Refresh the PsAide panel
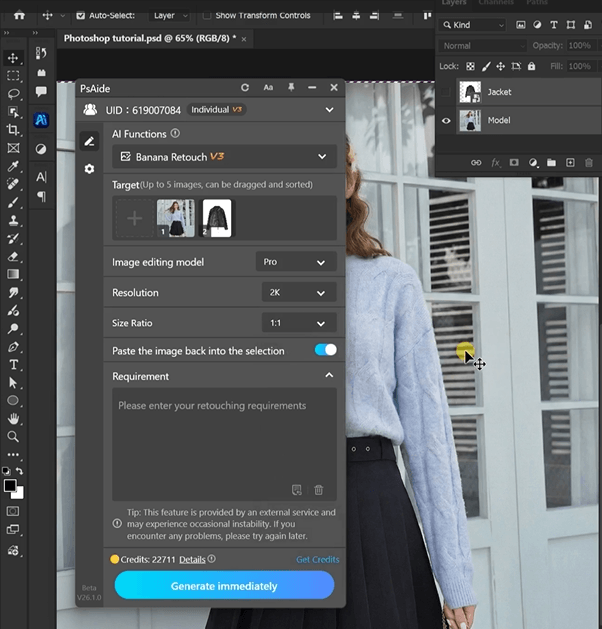Viewport: 602px width, 629px height. 245,87
